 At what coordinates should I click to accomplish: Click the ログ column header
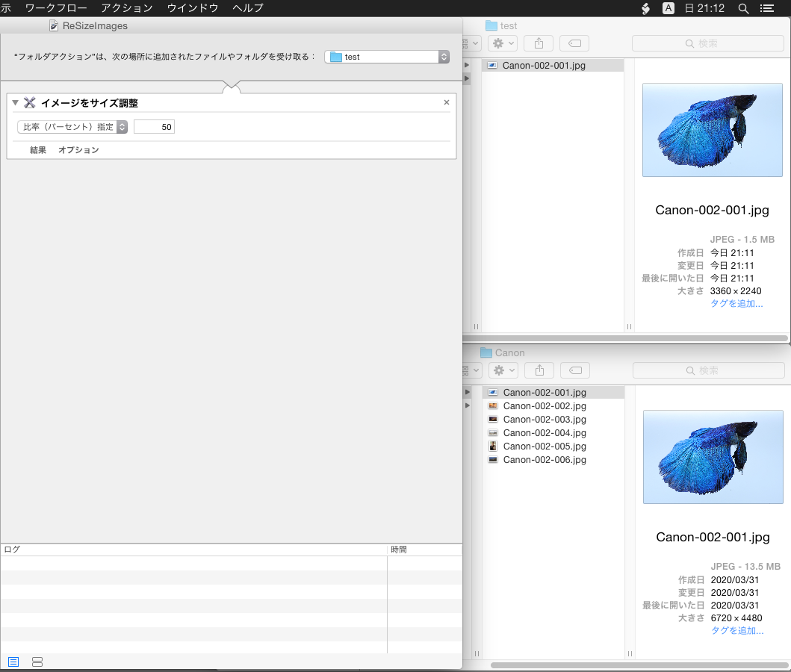[x=193, y=550]
